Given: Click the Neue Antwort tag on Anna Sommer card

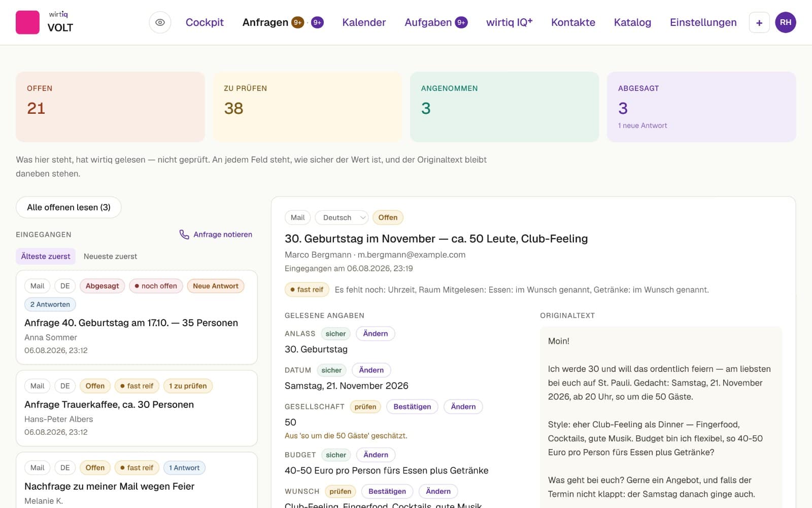Looking at the screenshot, I should (x=216, y=286).
